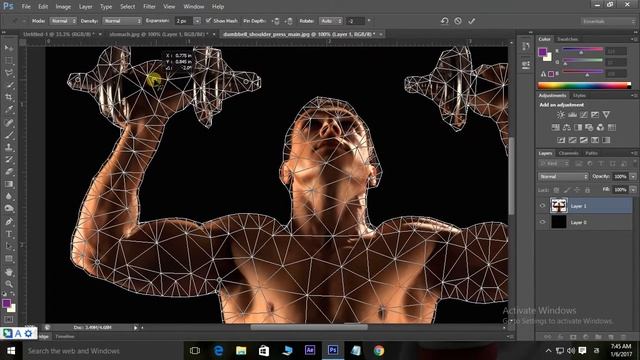Open the Fill slider dropdown arrow
The image size is (640, 360).
click(x=633, y=190)
